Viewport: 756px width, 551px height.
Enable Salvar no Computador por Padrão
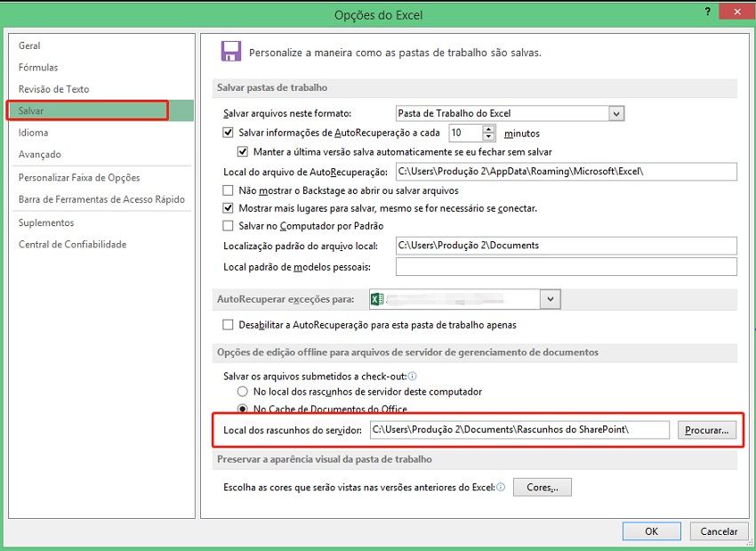coord(228,226)
